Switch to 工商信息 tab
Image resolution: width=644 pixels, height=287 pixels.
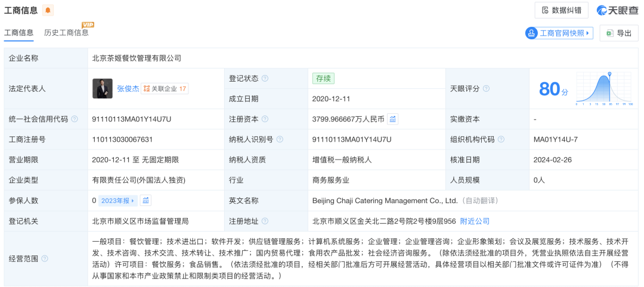(x=19, y=33)
